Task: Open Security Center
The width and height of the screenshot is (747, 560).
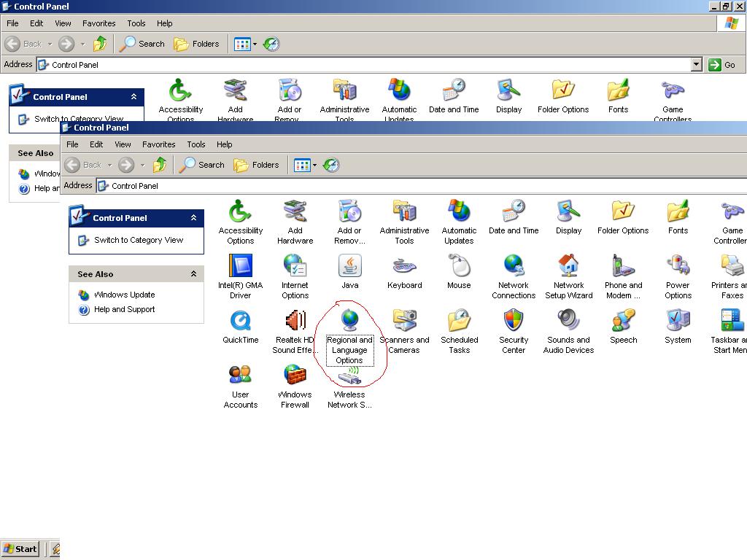Action: pos(514,332)
